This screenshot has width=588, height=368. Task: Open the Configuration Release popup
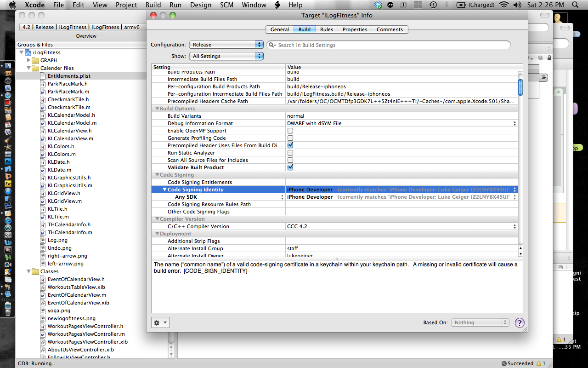[x=226, y=45]
